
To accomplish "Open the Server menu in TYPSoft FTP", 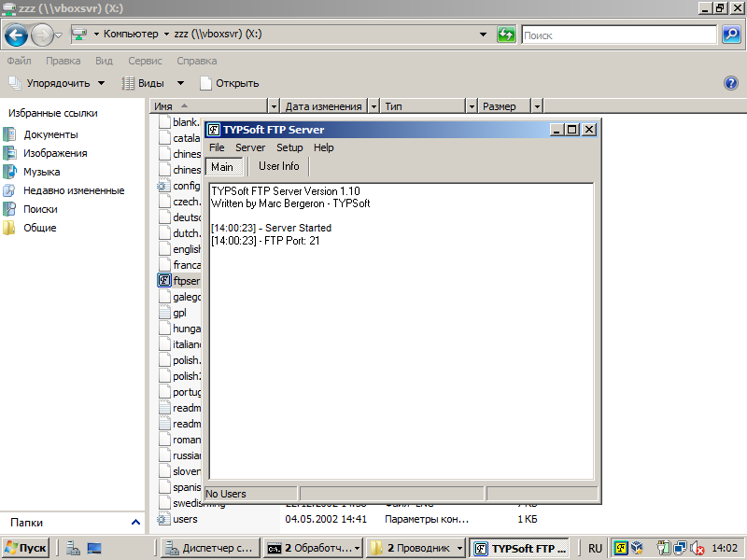I will pos(250,147).
